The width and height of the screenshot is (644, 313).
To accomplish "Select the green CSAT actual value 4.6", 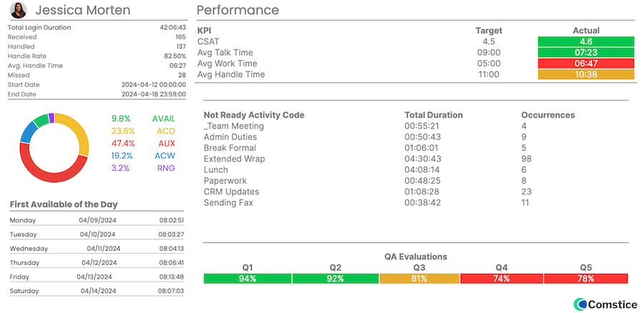I will click(586, 41).
